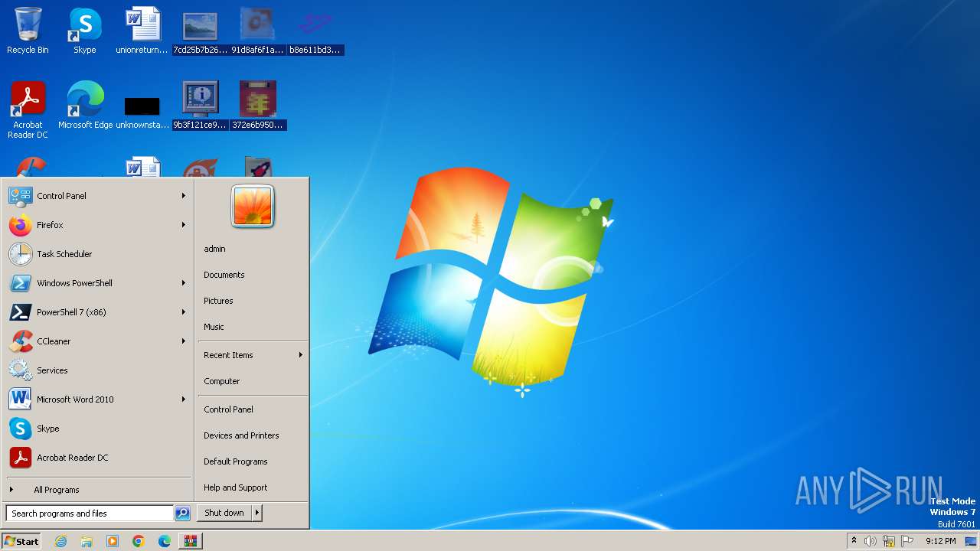
Task: Open Pictures from Start menu
Action: (x=253, y=301)
